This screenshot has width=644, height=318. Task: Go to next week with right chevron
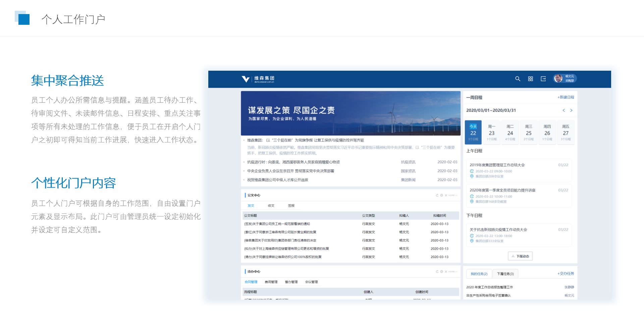[x=571, y=111]
